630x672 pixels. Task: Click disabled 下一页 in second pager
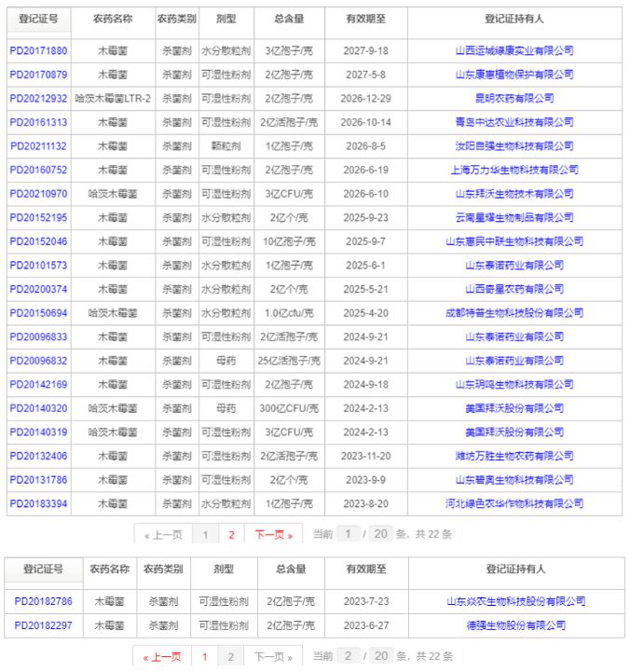click(273, 656)
